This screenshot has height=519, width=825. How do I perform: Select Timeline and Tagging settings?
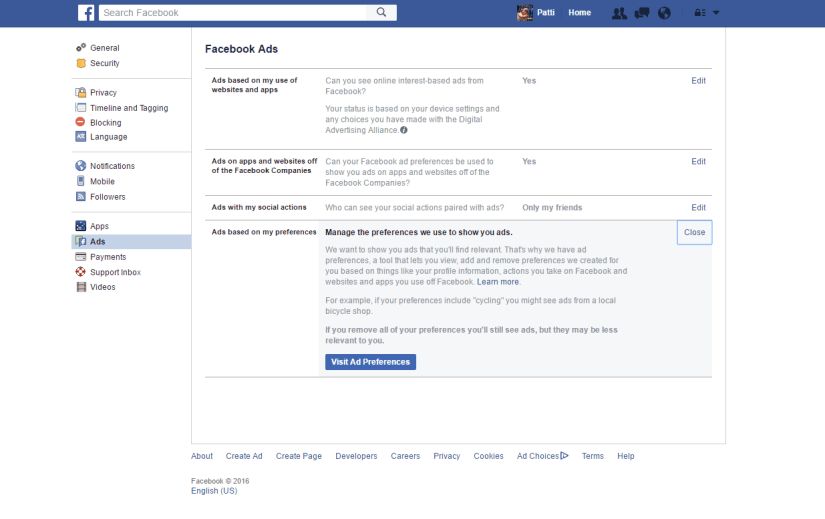click(129, 108)
